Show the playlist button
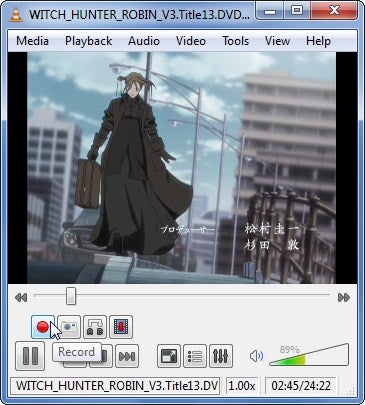Viewport: 365px width, 405px height. click(195, 356)
